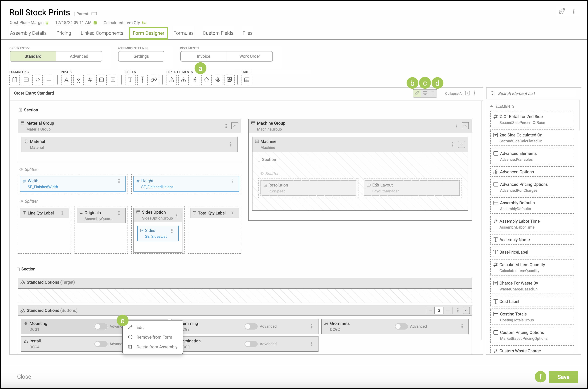Click the rocket icon at top right

point(562,11)
